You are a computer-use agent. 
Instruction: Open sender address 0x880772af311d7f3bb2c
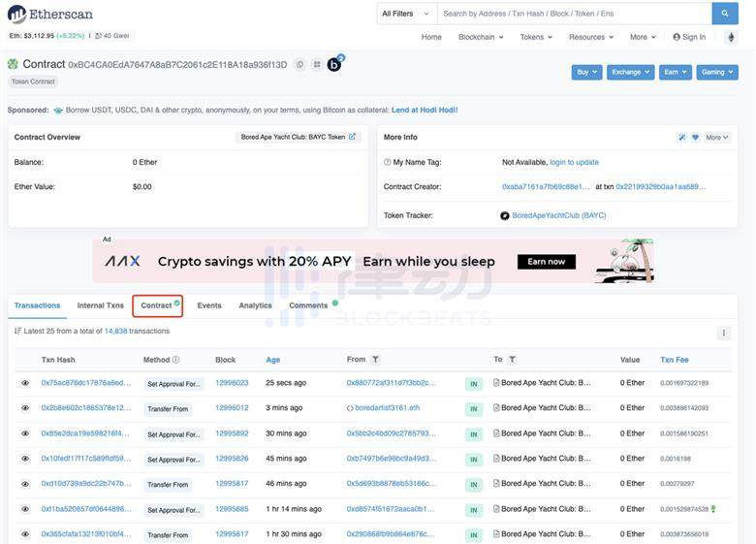click(391, 383)
